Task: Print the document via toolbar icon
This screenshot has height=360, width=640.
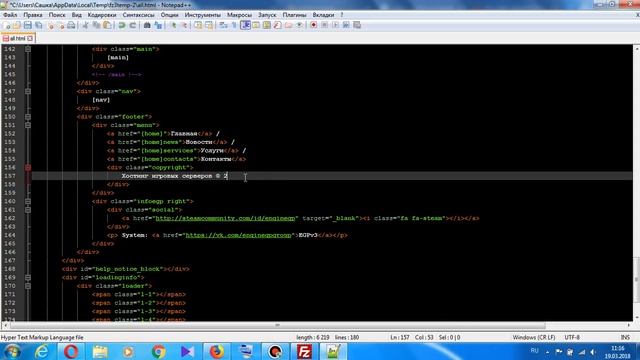Action: (x=71, y=25)
